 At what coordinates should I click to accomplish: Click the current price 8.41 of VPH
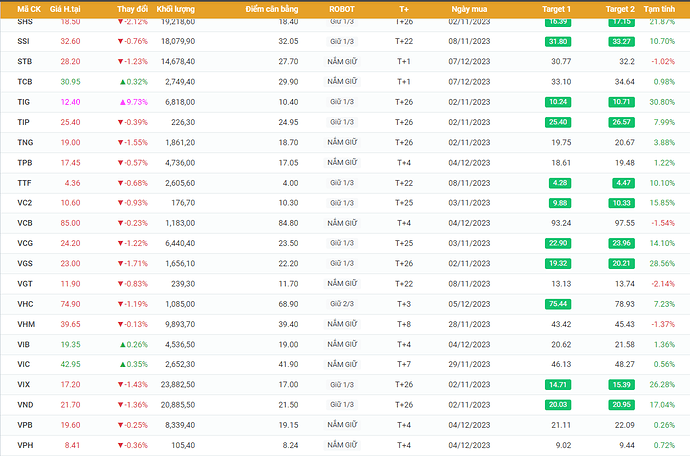[70, 445]
